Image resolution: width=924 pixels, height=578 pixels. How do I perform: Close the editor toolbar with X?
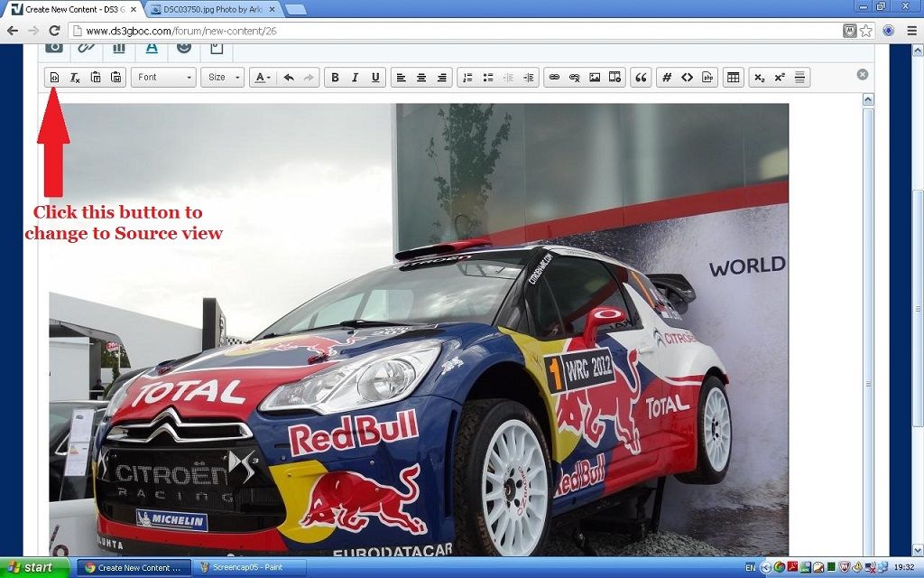pyautogui.click(x=862, y=74)
